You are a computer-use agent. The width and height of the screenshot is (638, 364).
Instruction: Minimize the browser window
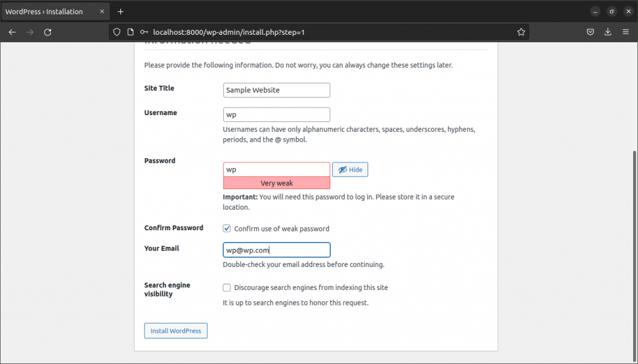click(x=595, y=11)
